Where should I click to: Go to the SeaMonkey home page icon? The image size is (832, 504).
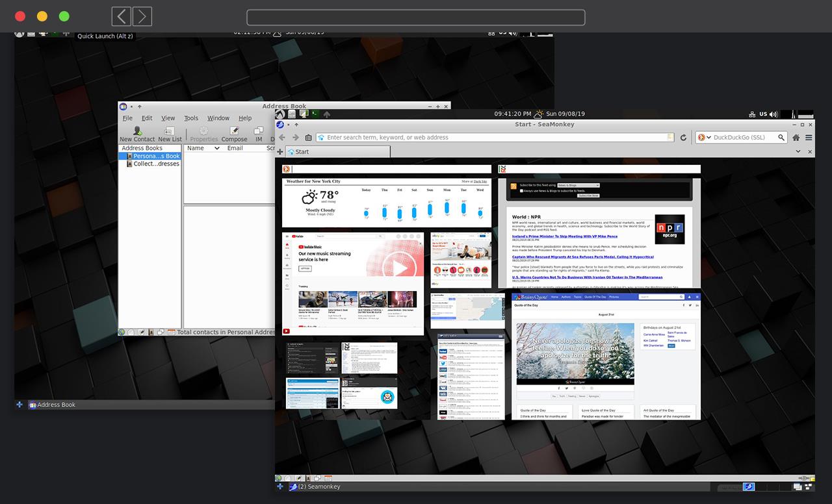click(796, 138)
